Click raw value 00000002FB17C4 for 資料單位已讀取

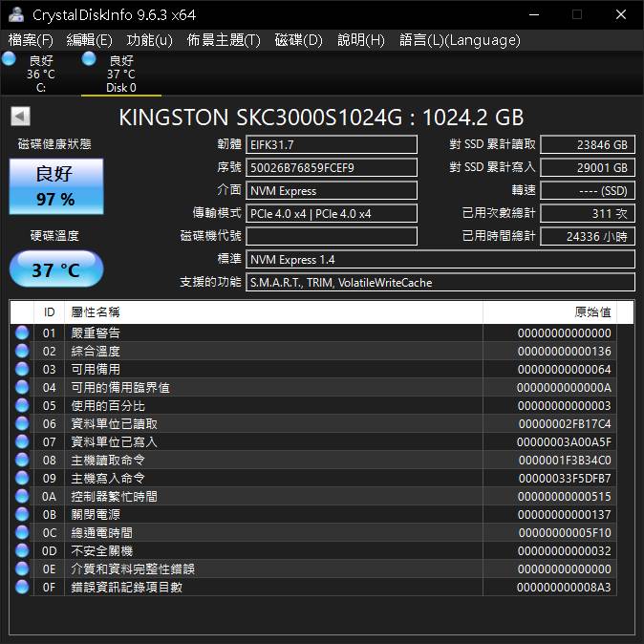(x=565, y=423)
